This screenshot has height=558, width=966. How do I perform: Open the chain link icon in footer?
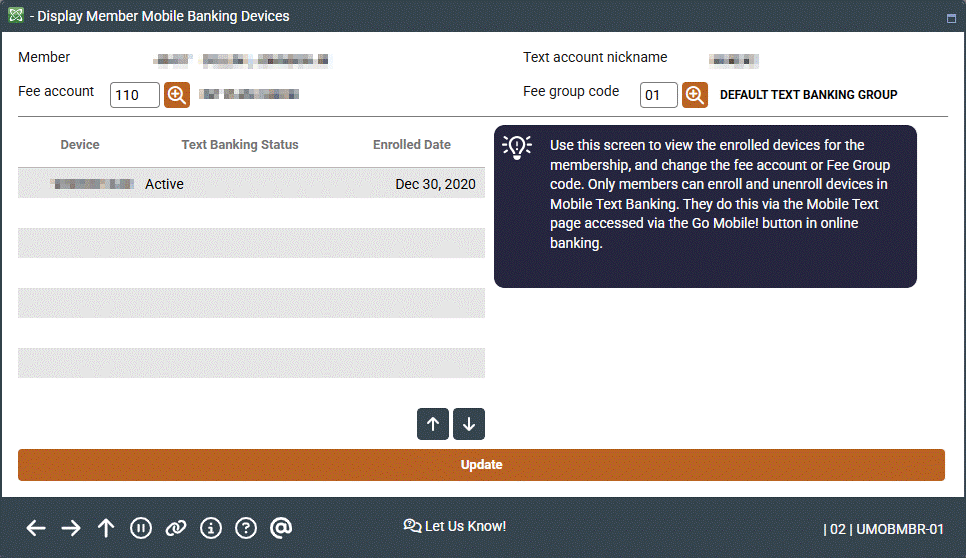[176, 528]
